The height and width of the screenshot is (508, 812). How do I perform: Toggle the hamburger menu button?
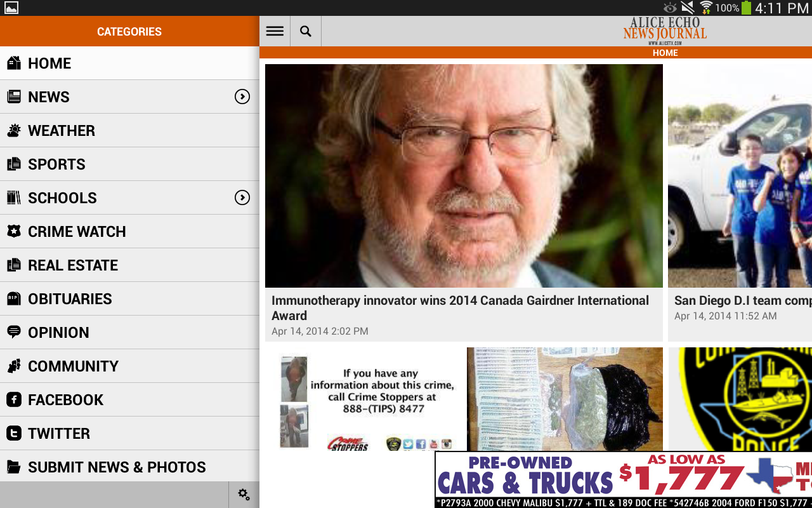(x=275, y=31)
